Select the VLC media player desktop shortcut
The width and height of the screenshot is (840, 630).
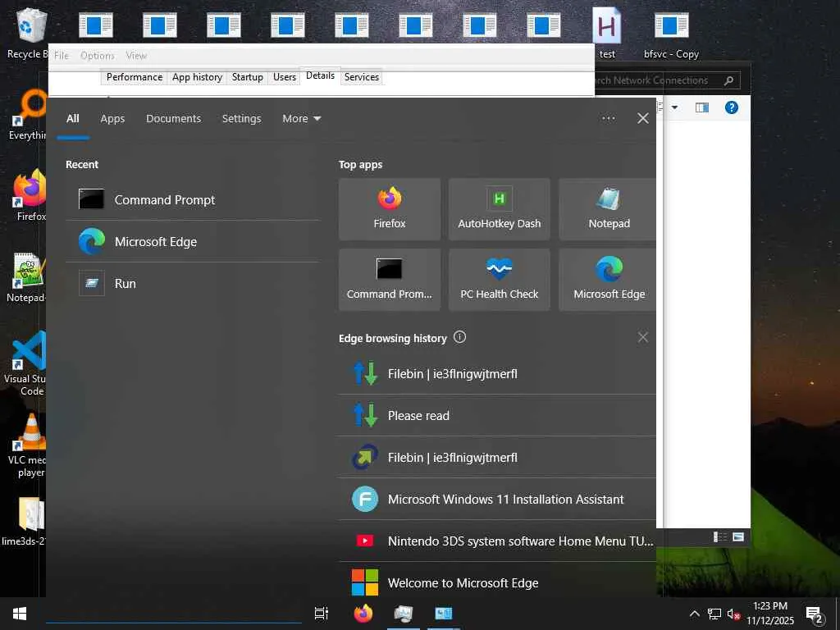(x=28, y=445)
